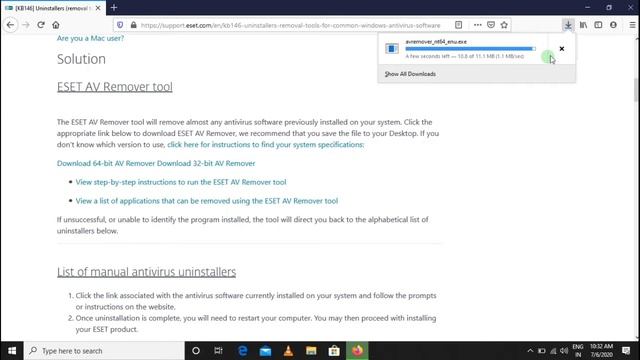The height and width of the screenshot is (360, 640).
Task: Open the Firefox home page
Action: pyautogui.click(x=56, y=25)
